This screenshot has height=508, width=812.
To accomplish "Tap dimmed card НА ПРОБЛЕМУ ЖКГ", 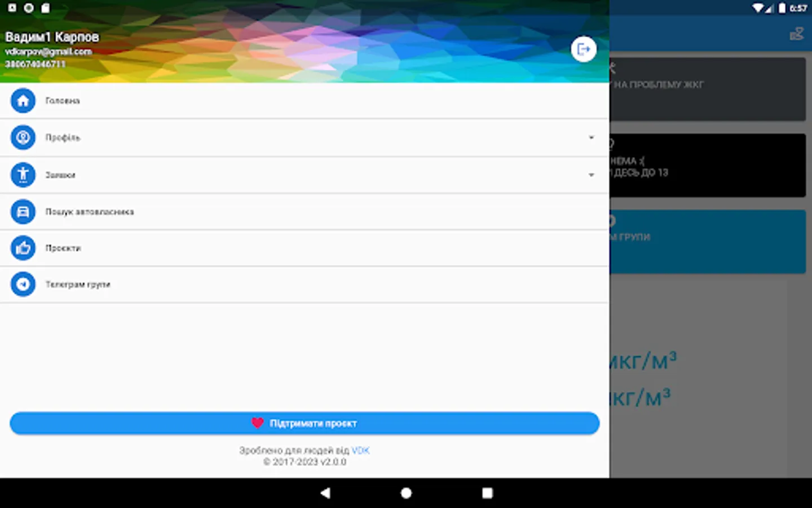I will coord(707,89).
